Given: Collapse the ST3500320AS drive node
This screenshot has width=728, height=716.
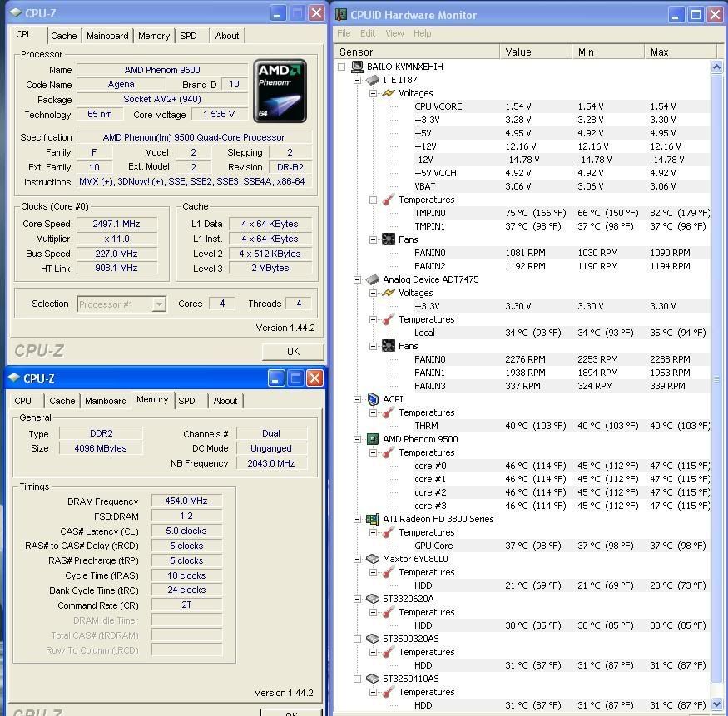Looking at the screenshot, I should [357, 639].
